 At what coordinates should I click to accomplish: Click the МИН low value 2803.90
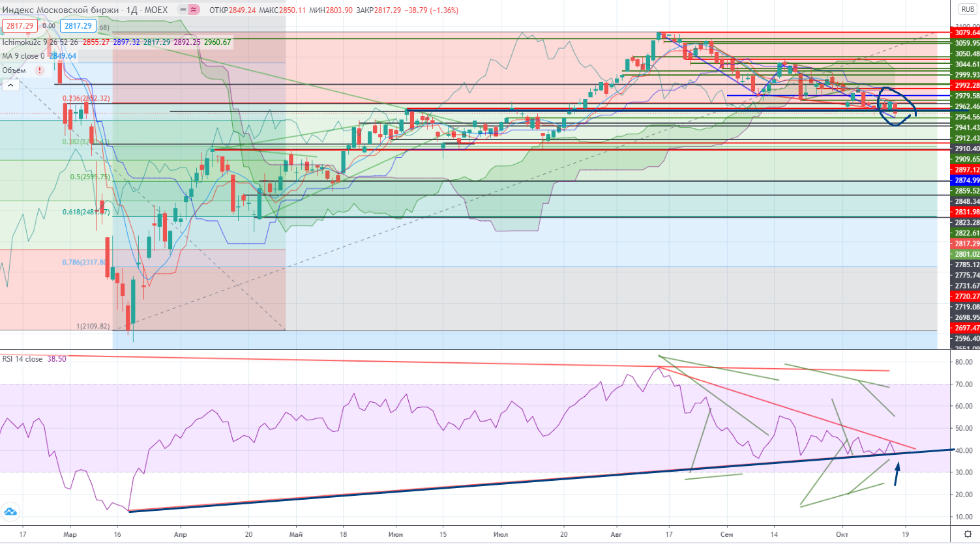[340, 10]
